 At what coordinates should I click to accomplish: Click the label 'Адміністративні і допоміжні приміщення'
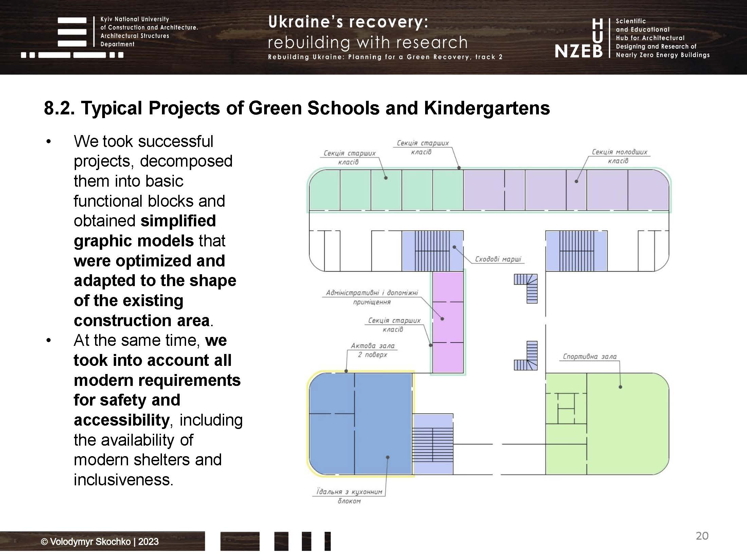(372, 297)
